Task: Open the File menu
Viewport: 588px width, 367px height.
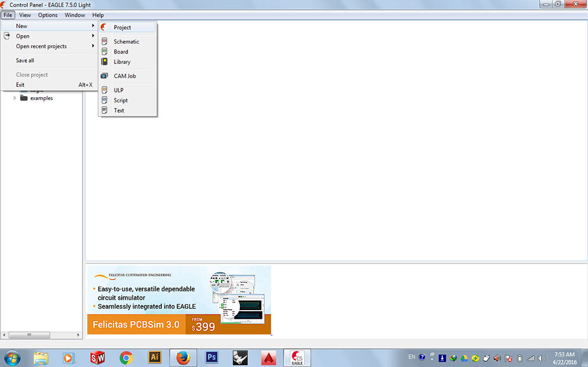Action: pos(8,15)
